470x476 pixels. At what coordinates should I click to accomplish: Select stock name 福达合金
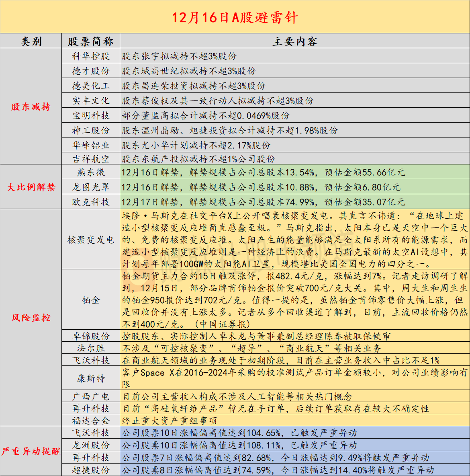91,421
